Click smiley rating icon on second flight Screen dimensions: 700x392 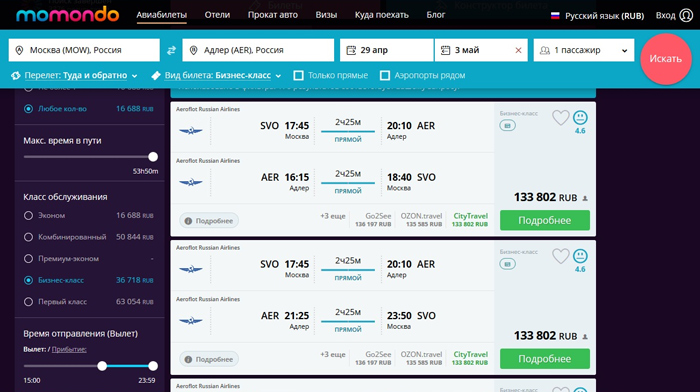coord(580,256)
